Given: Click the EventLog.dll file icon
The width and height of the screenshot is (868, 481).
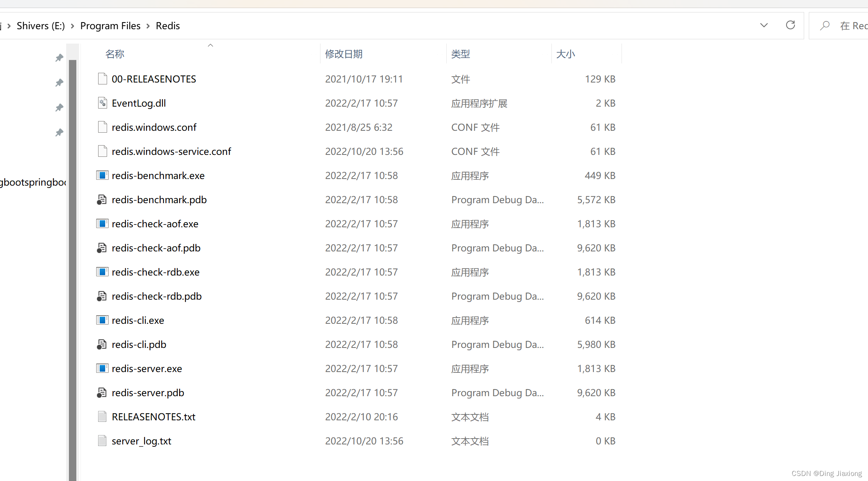Looking at the screenshot, I should pyautogui.click(x=102, y=103).
